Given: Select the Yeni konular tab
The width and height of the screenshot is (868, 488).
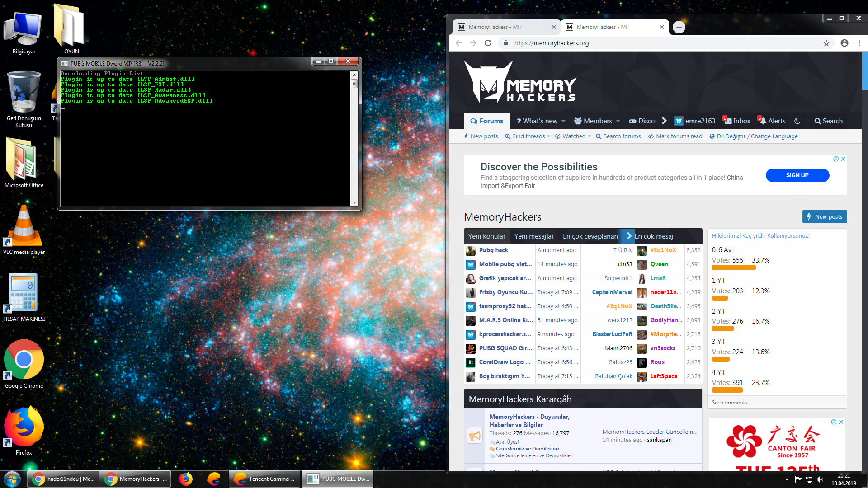Looking at the screenshot, I should click(487, 236).
